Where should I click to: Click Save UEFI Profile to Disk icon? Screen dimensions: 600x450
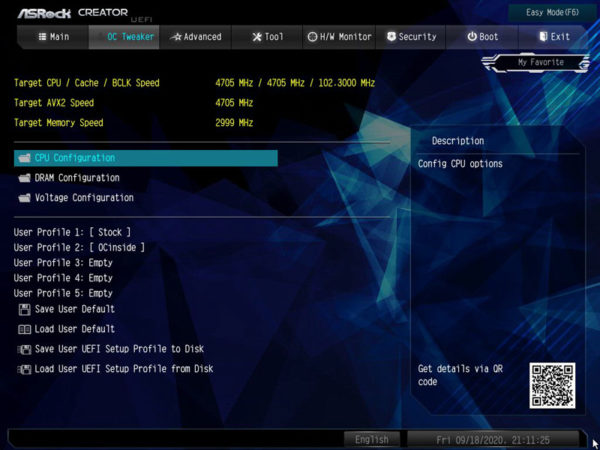[x=24, y=349]
